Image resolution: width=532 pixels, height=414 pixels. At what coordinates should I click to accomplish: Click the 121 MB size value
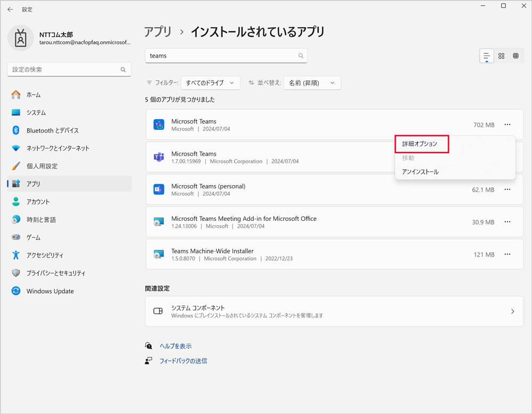484,254
